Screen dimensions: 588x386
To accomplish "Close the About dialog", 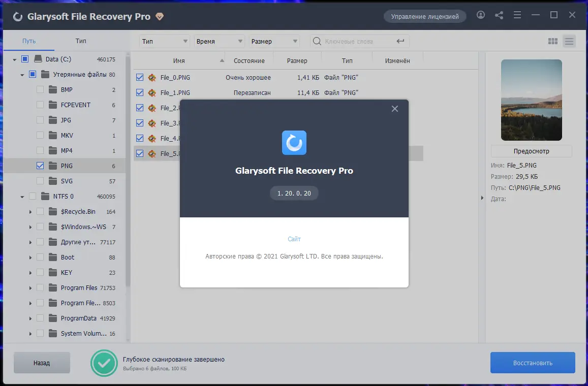I will click(x=395, y=109).
